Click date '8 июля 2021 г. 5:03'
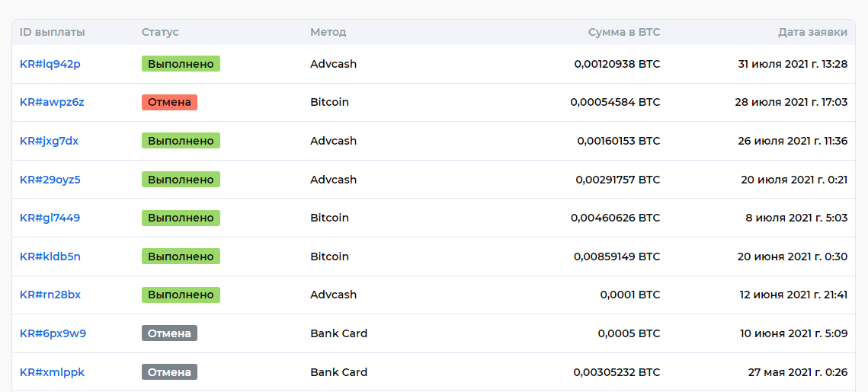The height and width of the screenshot is (392, 868). click(x=796, y=218)
